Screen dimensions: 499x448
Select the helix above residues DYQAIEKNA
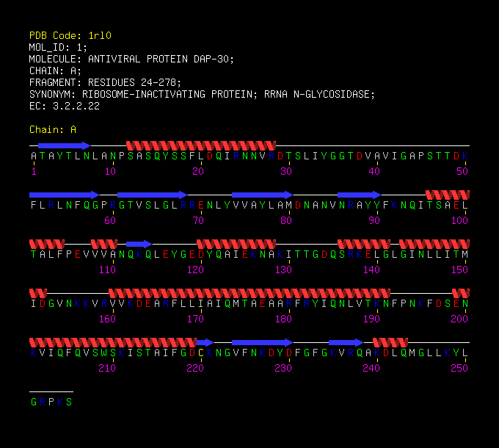236,245
